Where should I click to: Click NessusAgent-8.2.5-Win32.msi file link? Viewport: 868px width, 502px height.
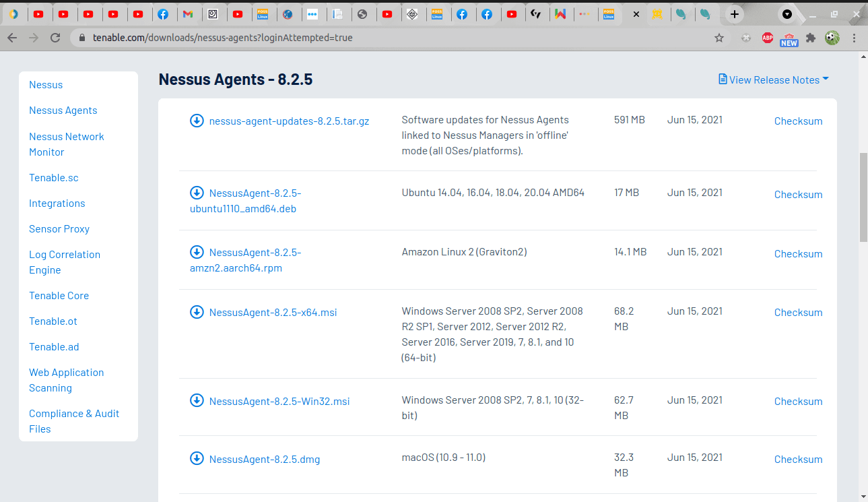[279, 402]
